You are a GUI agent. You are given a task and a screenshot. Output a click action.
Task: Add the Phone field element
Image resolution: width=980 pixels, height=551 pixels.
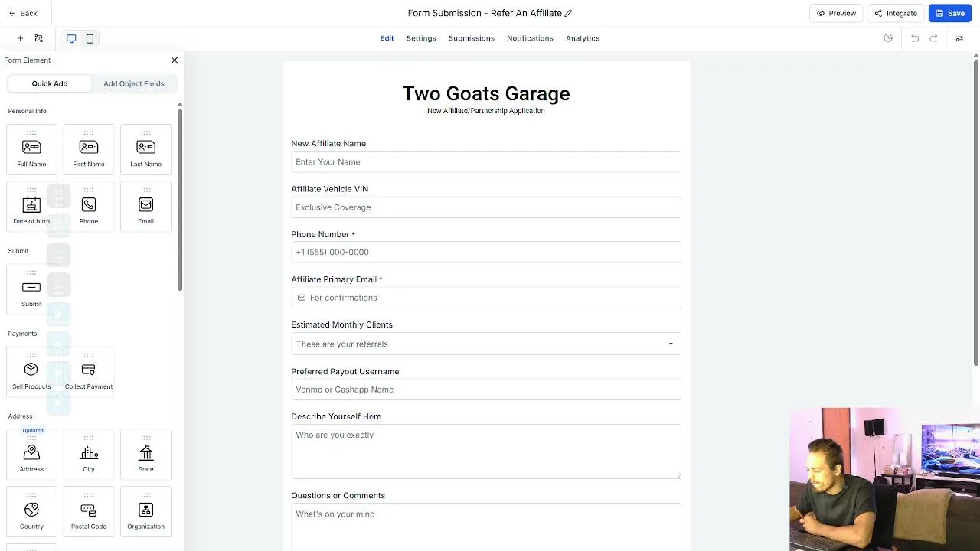coord(89,207)
